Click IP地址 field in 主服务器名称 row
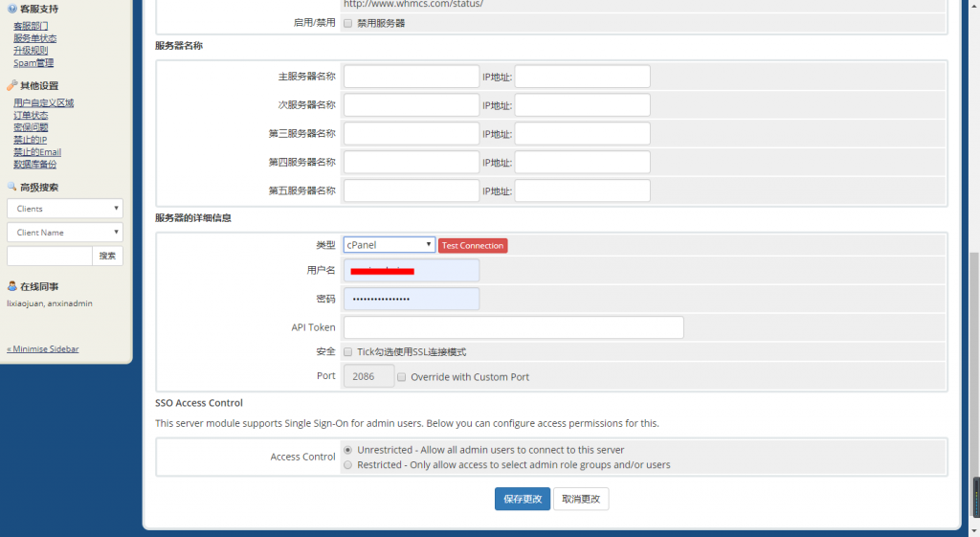 [x=582, y=77]
